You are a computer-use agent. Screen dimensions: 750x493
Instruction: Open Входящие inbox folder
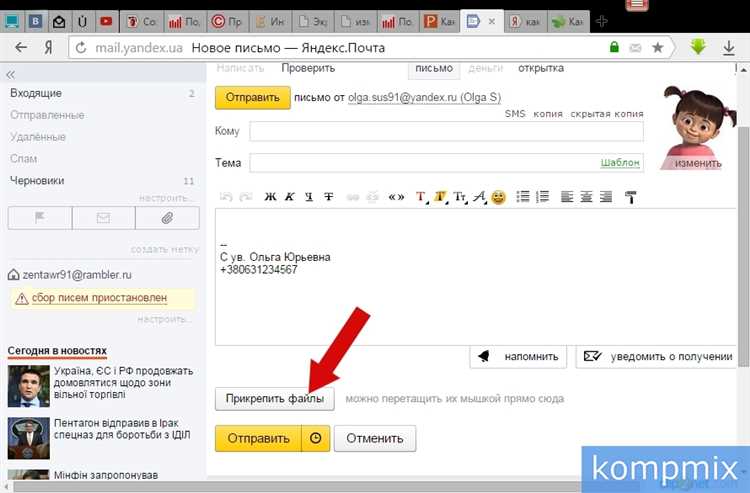pos(36,93)
